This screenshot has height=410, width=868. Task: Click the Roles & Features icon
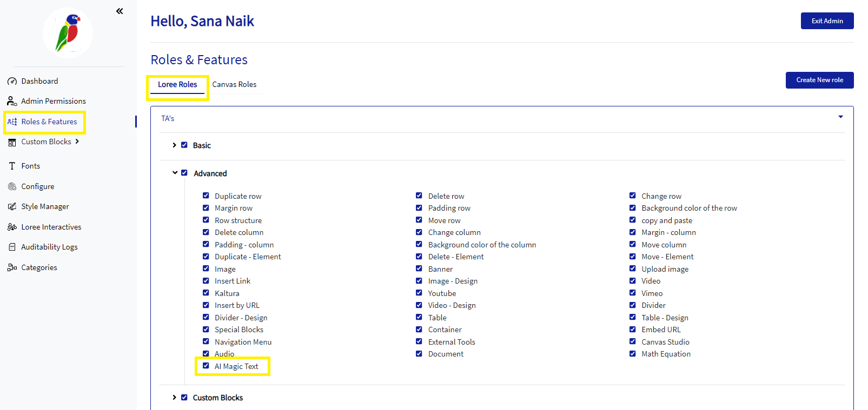point(12,122)
